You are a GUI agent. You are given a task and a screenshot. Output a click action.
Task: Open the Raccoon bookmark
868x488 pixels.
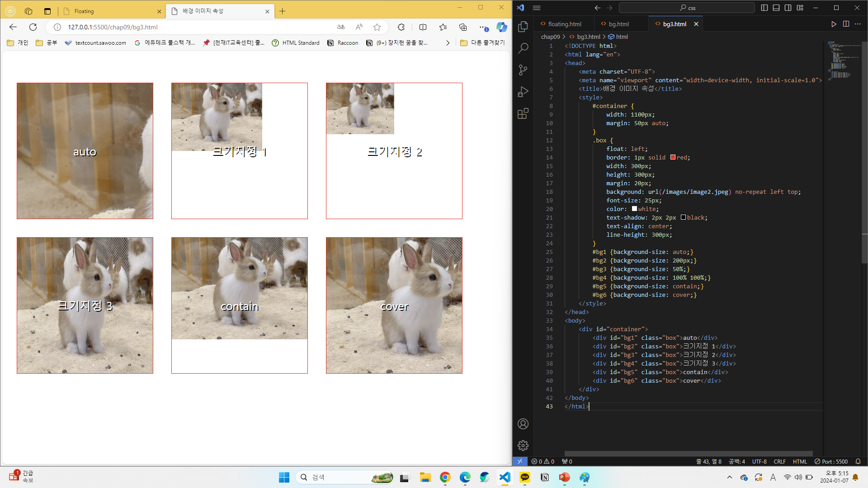[x=343, y=43]
